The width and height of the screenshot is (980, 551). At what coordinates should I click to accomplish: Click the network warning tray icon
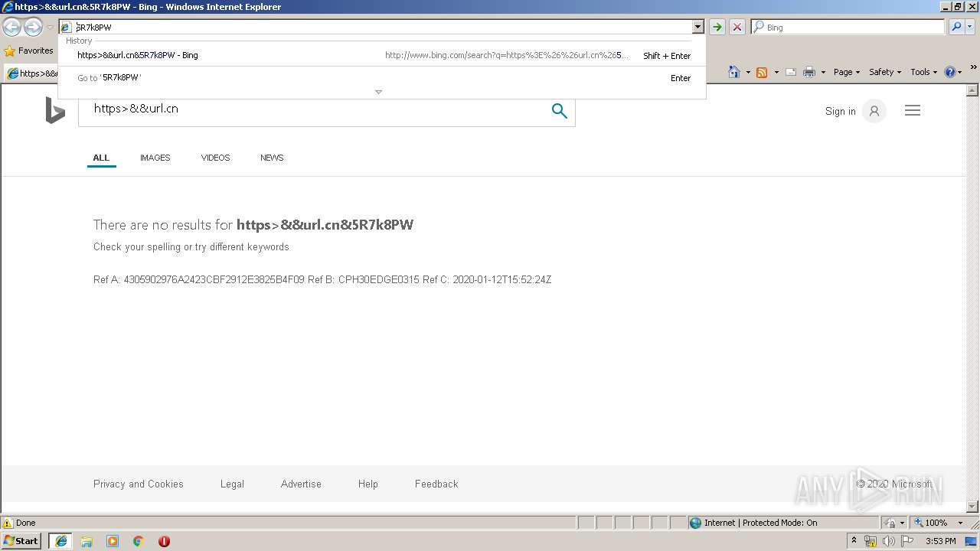(x=870, y=541)
